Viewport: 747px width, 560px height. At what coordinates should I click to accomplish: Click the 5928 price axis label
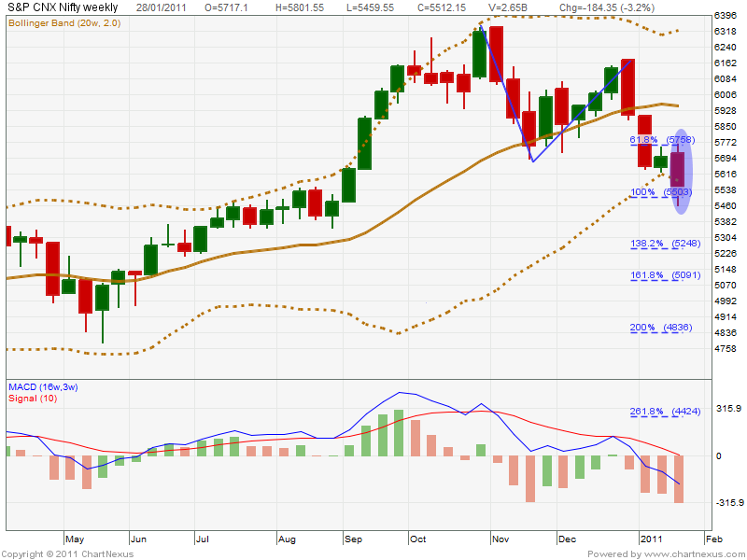tap(726, 111)
